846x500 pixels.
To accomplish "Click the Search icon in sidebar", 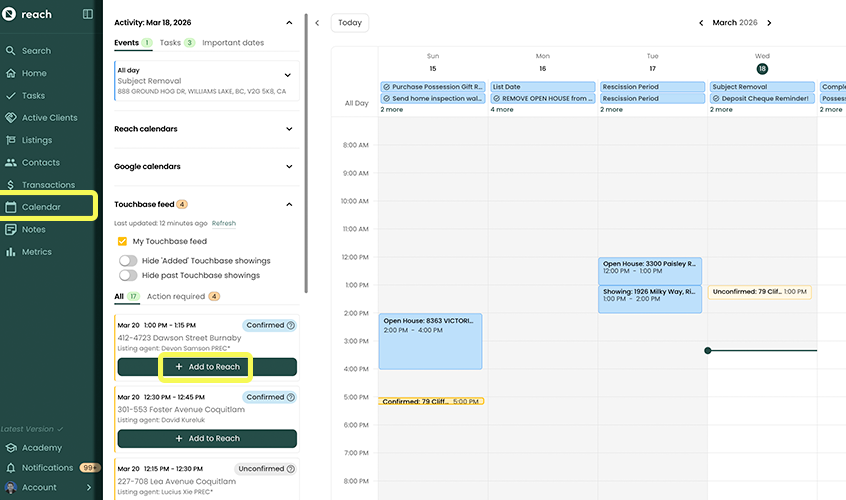I will pyautogui.click(x=10, y=51).
